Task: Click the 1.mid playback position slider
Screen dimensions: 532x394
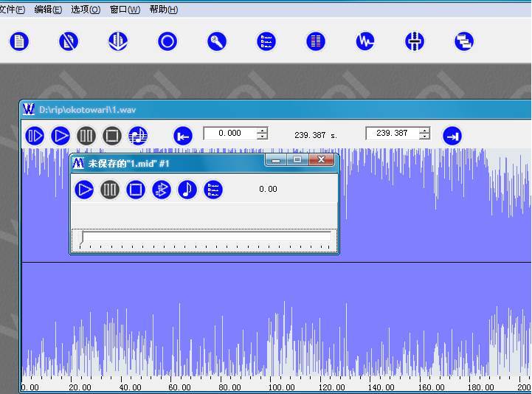Action: click(204, 240)
